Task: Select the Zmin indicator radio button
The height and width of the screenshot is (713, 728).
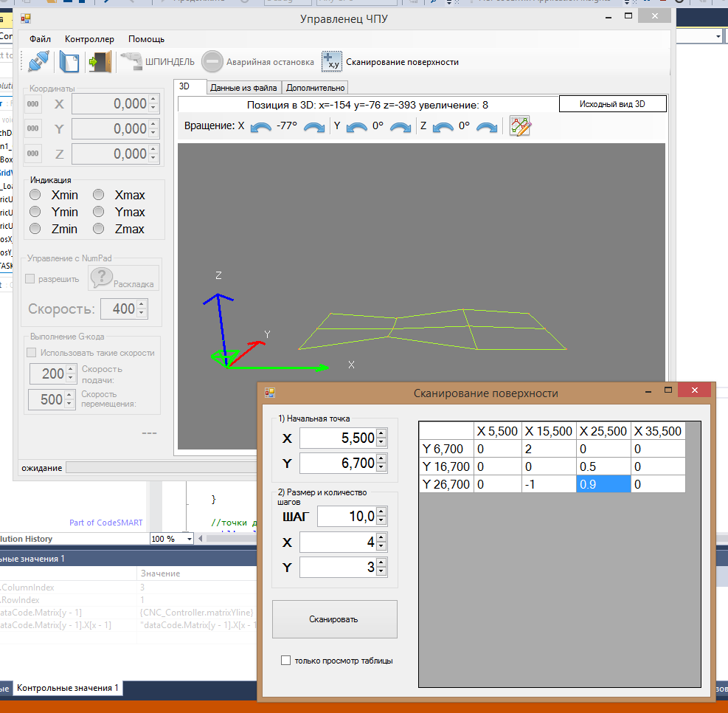Action: coord(35,229)
